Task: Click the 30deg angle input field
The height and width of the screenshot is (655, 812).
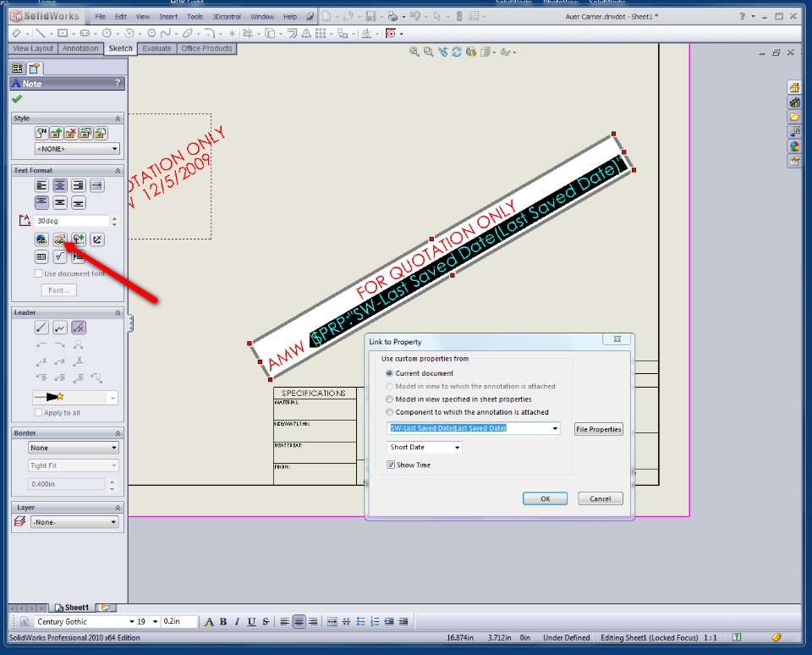Action: (71, 221)
